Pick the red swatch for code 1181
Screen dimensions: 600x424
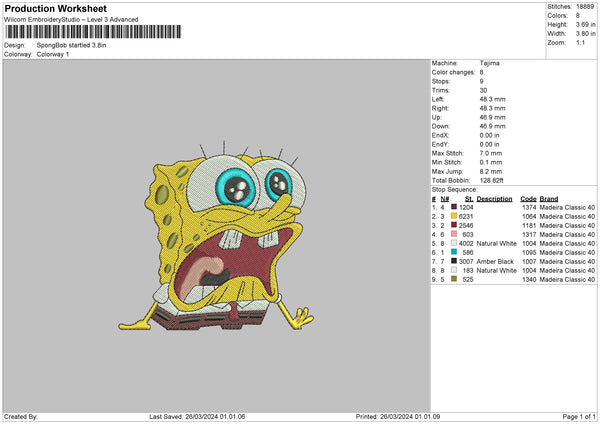455,224
